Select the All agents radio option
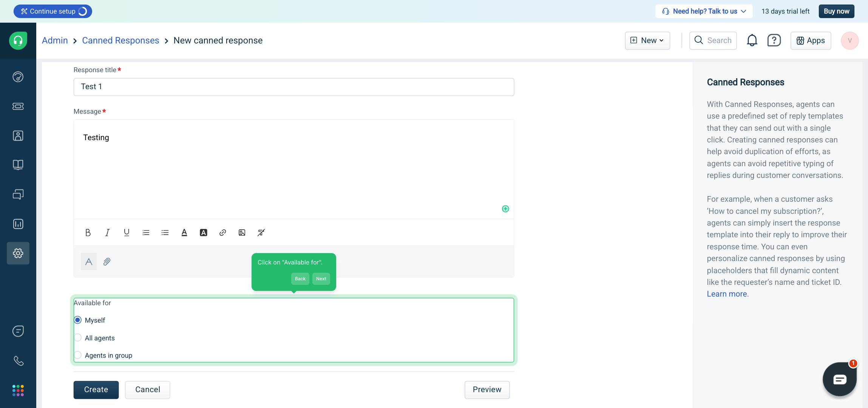This screenshot has width=868, height=408. (78, 338)
